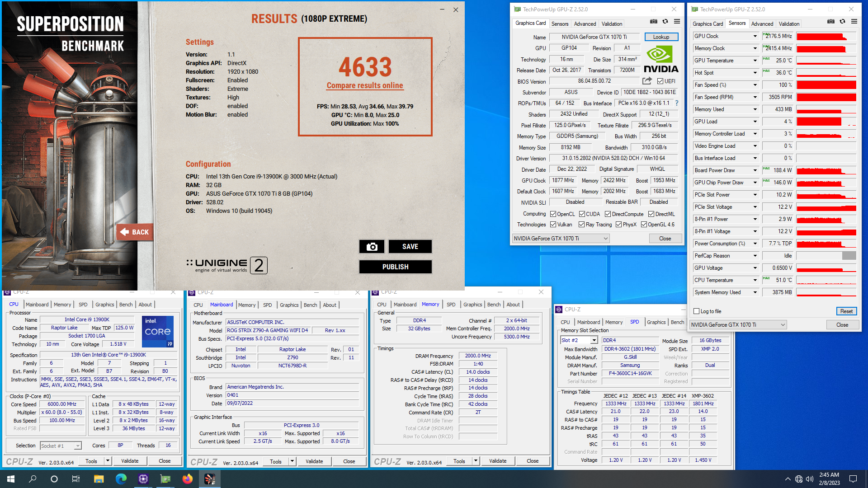Open the notification center icon

pos(853,479)
